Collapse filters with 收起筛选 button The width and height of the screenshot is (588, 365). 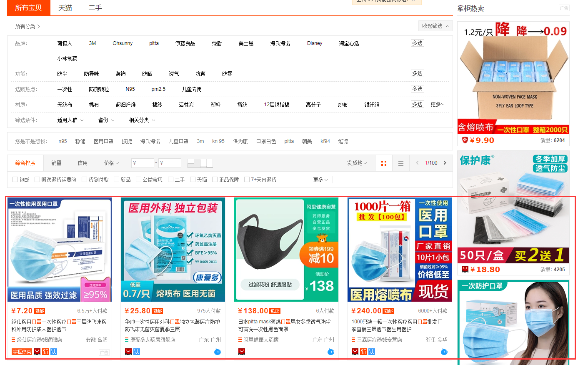coord(435,26)
